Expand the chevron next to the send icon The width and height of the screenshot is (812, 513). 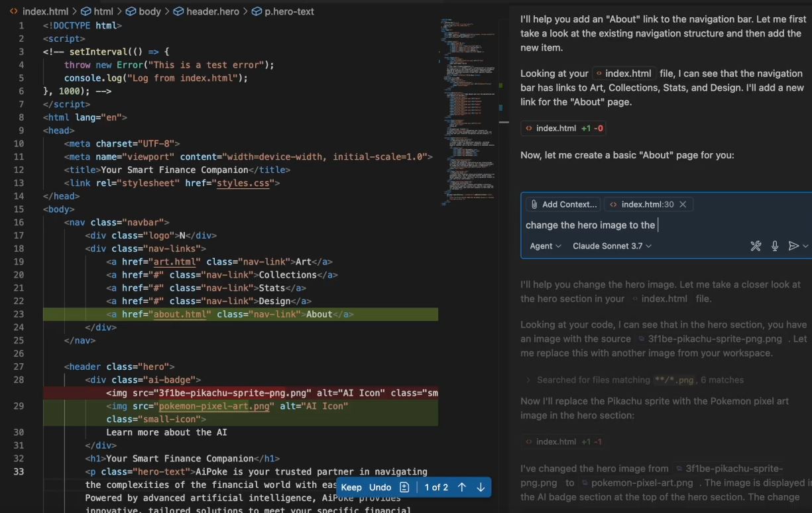(x=805, y=246)
